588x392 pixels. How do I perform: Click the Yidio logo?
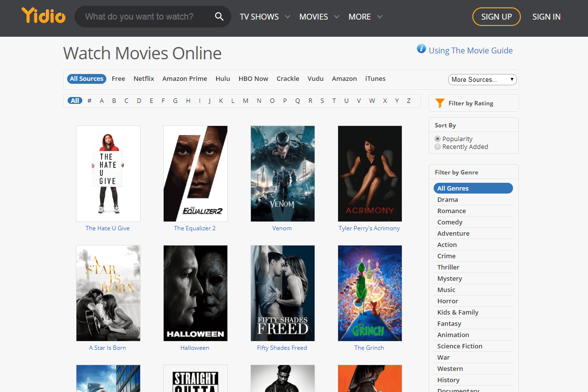tap(43, 16)
